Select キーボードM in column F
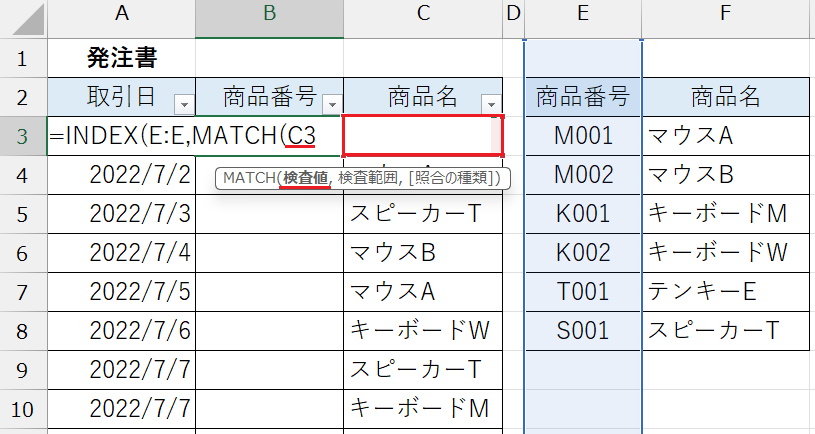 (726, 214)
